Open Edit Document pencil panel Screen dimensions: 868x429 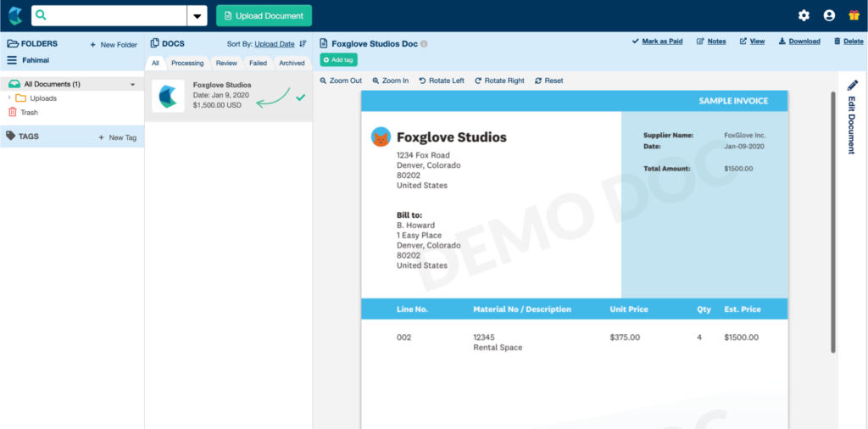coord(853,117)
